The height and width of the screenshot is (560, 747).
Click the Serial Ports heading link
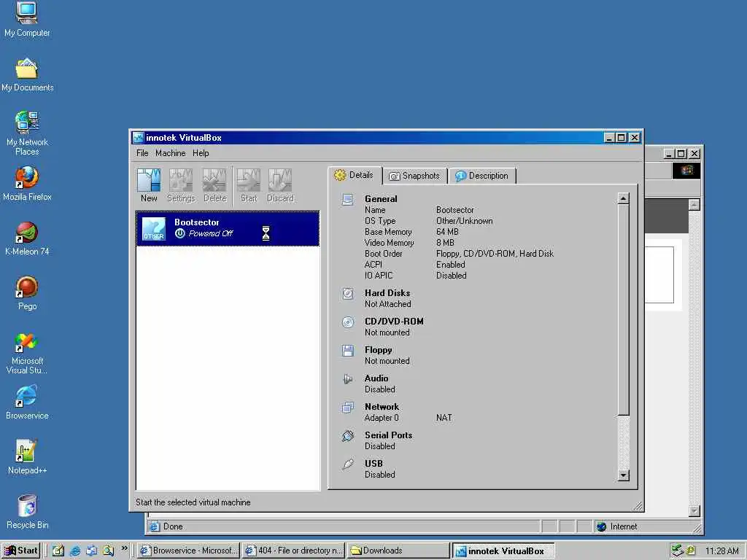coord(388,435)
